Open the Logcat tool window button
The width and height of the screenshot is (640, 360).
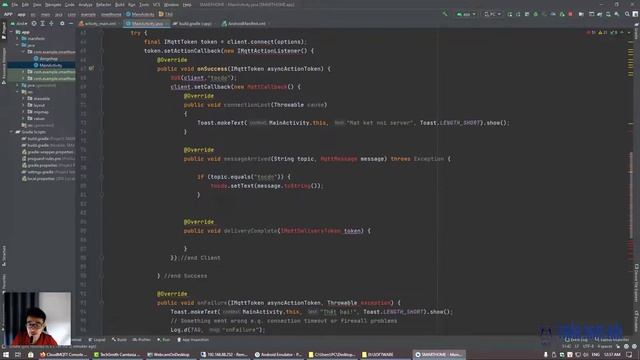pos(97,340)
